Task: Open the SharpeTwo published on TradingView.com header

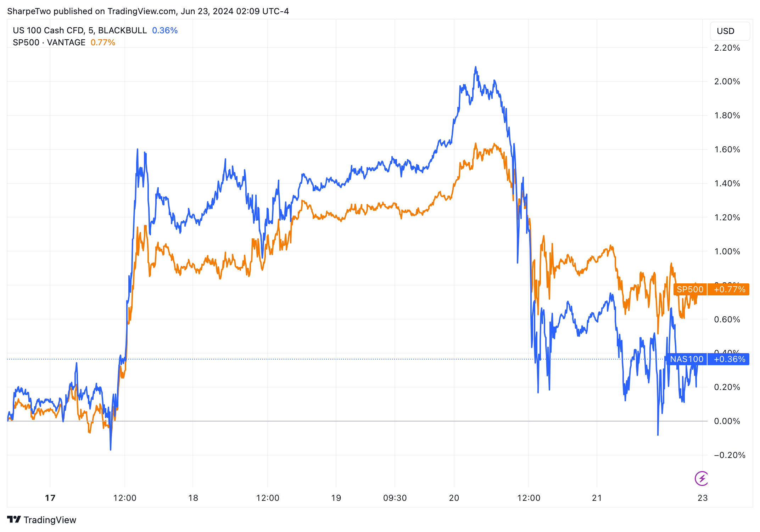Action: [148, 11]
